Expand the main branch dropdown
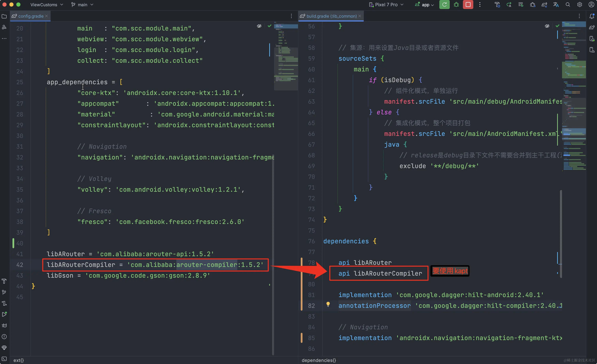The width and height of the screenshot is (597, 364). pos(82,5)
